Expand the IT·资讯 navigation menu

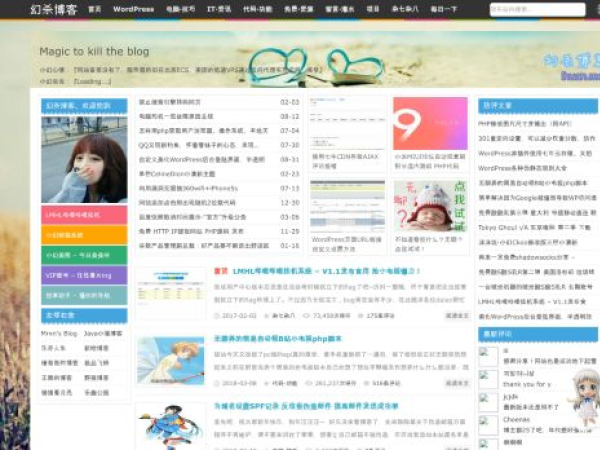[219, 9]
